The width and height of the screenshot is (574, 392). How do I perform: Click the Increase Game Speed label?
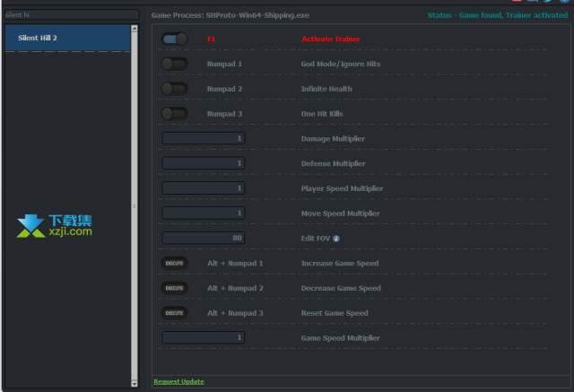[x=340, y=263]
